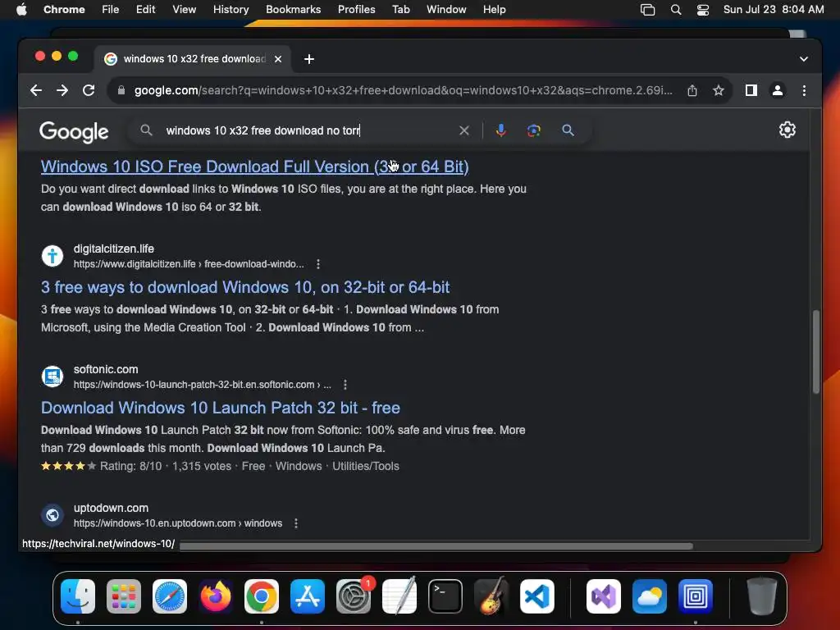Open Visual Studio Code from the Dock
Screen dimensions: 840x630
pyautogui.click(x=536, y=596)
